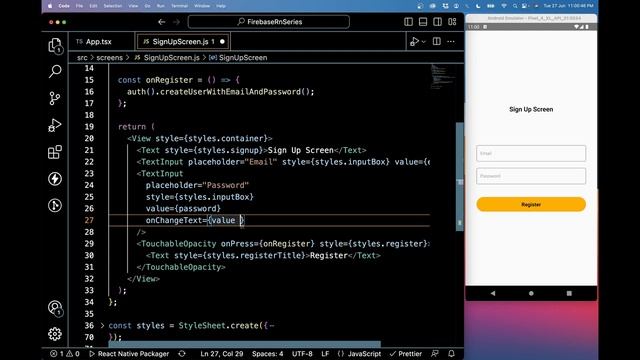The width and height of the screenshot is (640, 360).
Task: Open the File menu in the menu bar
Action: click(79, 6)
